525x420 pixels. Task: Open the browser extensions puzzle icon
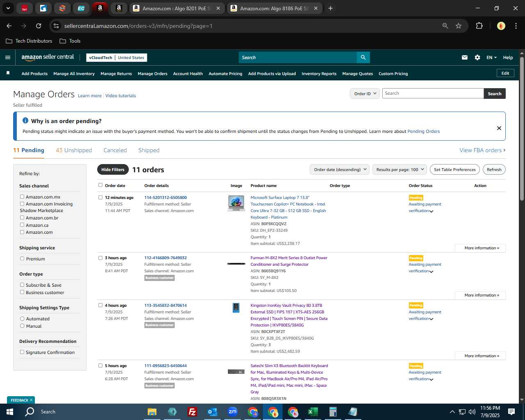click(x=479, y=26)
